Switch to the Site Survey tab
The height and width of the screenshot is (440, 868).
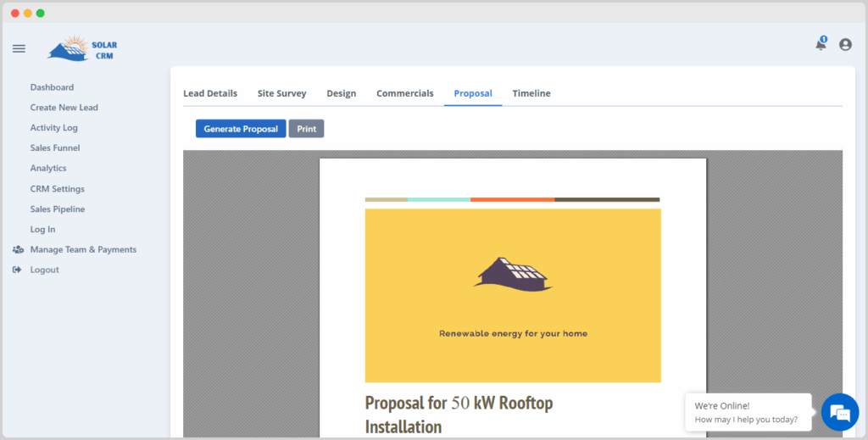281,93
